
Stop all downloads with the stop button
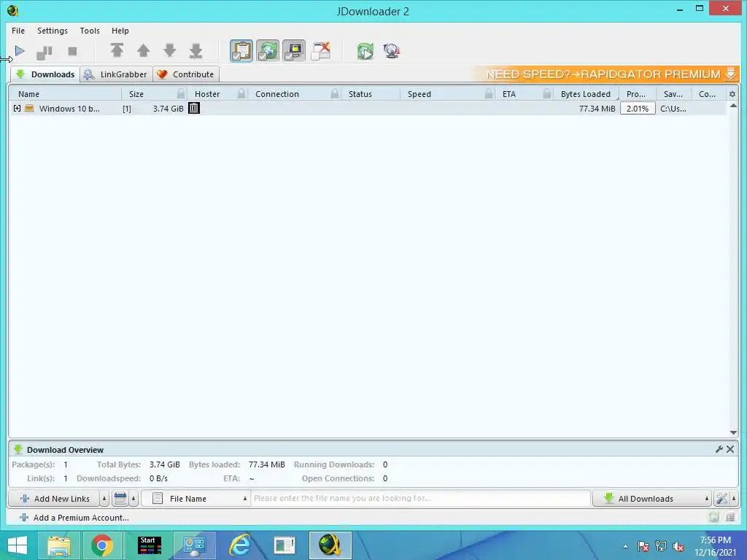pos(72,51)
